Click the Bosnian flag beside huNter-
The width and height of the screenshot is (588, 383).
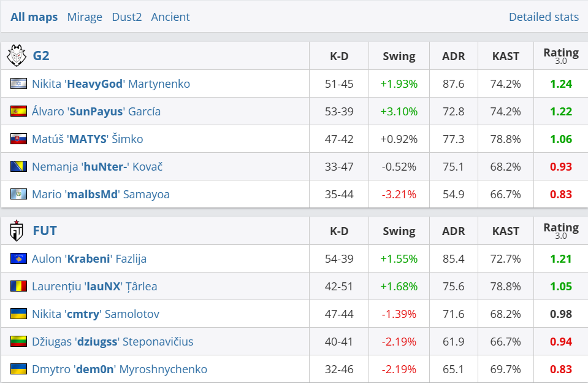[x=18, y=166]
